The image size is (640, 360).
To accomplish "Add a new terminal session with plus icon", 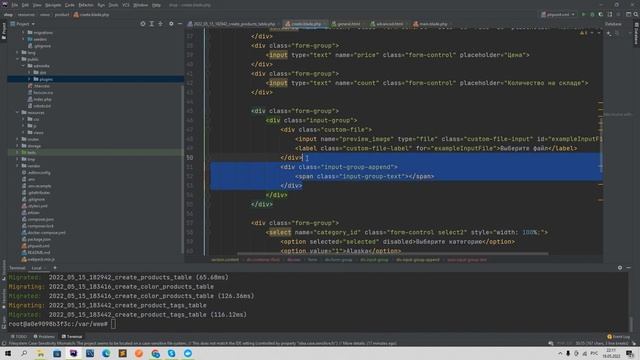I will [x=55, y=268].
